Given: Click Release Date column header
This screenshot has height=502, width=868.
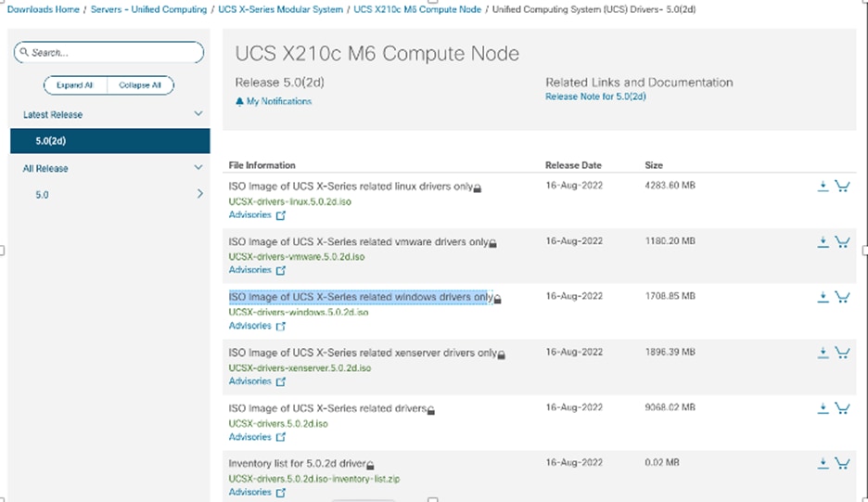Looking at the screenshot, I should click(573, 165).
